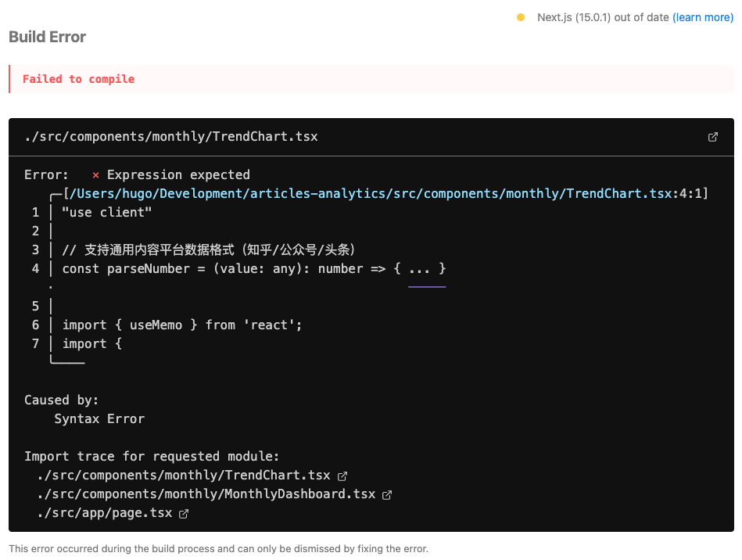Open the TrendChart.tsx file path link
The height and width of the screenshot is (560, 742).
click(371, 194)
